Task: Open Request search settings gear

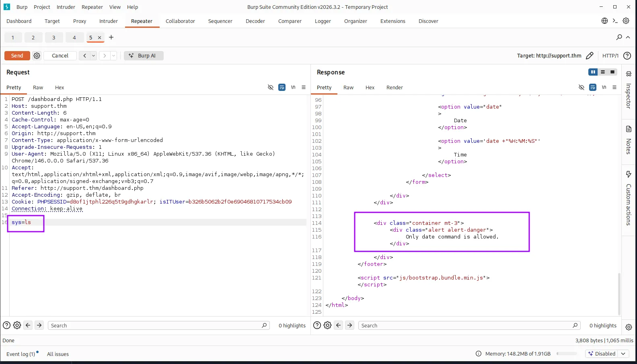Action: coord(17,325)
